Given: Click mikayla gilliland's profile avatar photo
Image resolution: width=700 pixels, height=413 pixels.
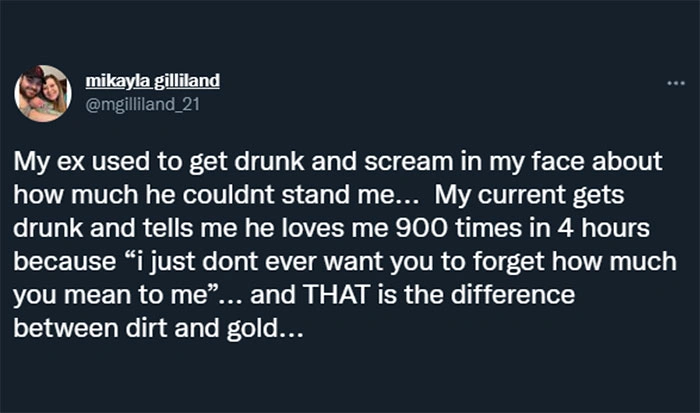Looking at the screenshot, I should 43,93.
